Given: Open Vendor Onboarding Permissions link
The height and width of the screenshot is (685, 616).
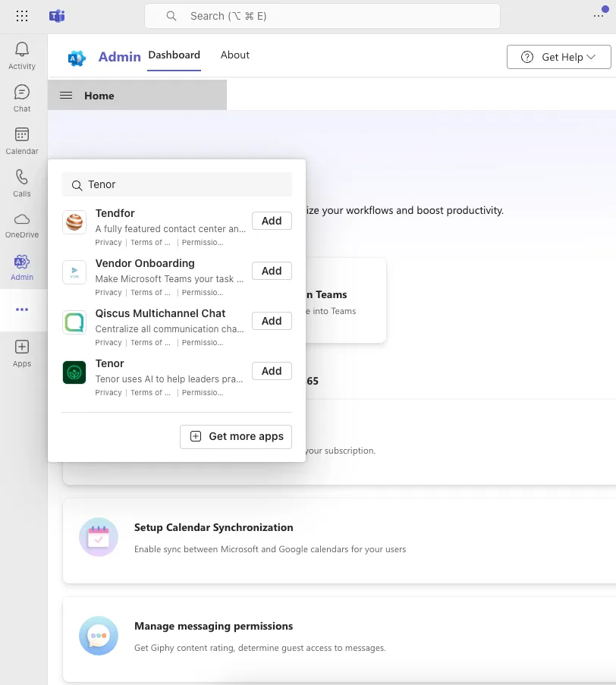Looking at the screenshot, I should pyautogui.click(x=203, y=293).
